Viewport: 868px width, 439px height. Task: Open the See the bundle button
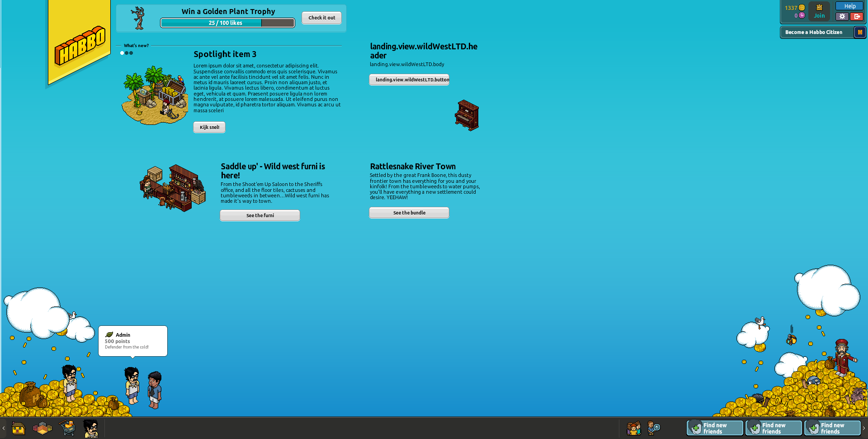409,213
